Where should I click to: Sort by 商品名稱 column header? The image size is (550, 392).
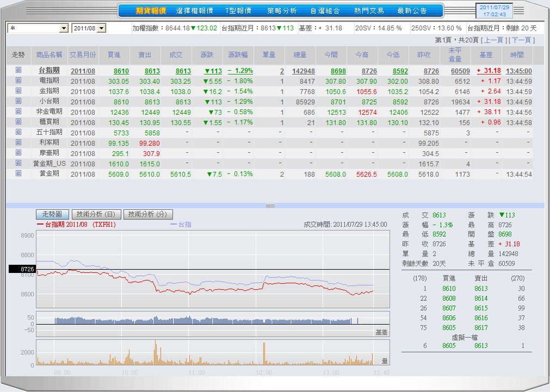(x=49, y=55)
